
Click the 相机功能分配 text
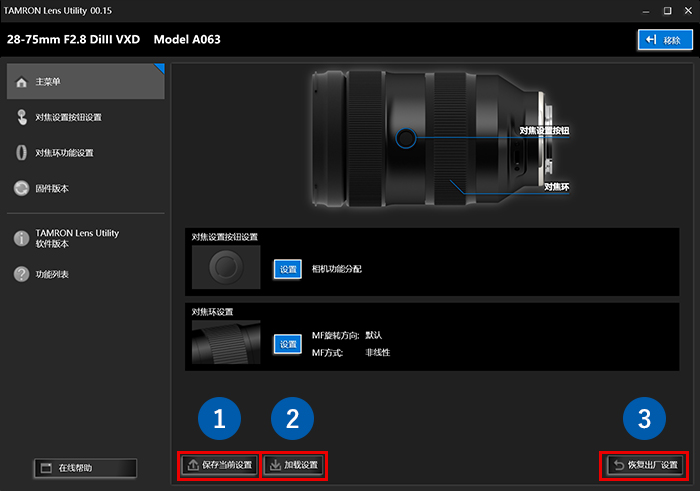(337, 269)
